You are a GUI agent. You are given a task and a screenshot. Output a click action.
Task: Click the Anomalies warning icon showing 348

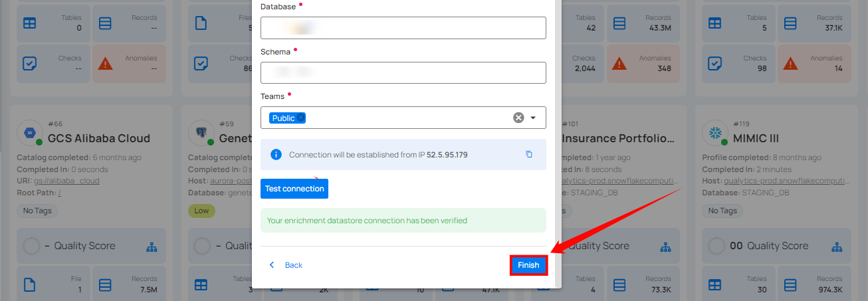[619, 63]
